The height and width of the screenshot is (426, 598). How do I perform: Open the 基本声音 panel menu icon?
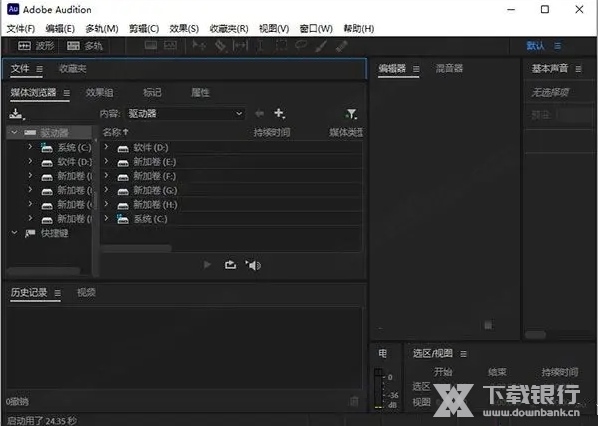click(578, 69)
